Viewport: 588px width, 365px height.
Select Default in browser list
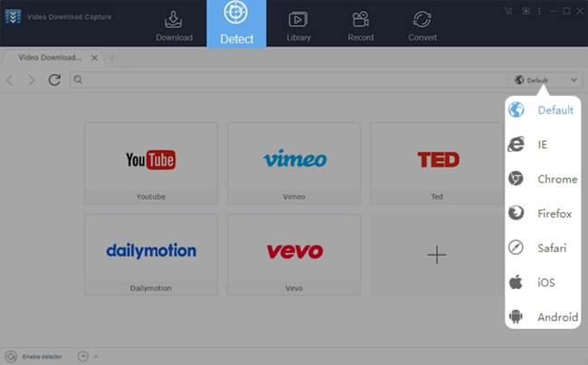[543, 110]
